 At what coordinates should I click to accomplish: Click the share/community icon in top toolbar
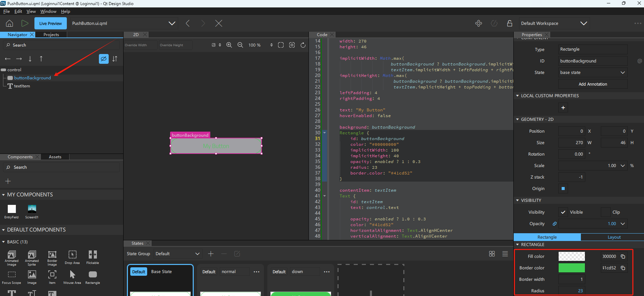[478, 23]
